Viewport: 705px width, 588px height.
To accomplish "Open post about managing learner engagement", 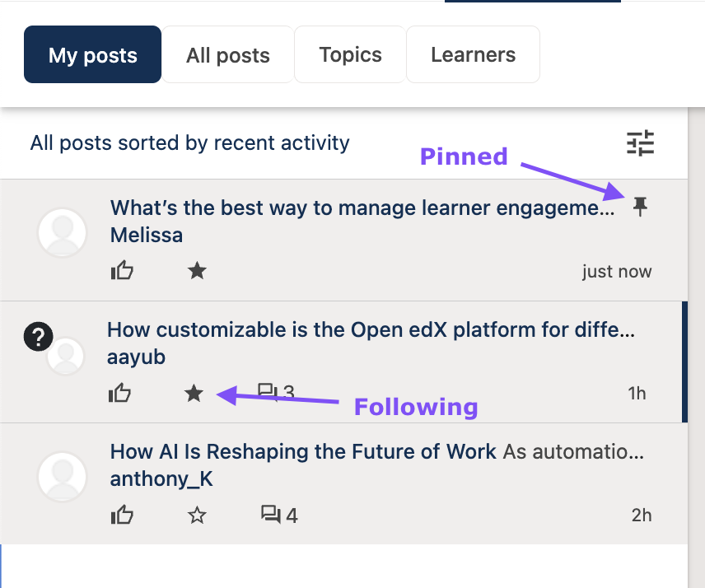I will coord(362,208).
